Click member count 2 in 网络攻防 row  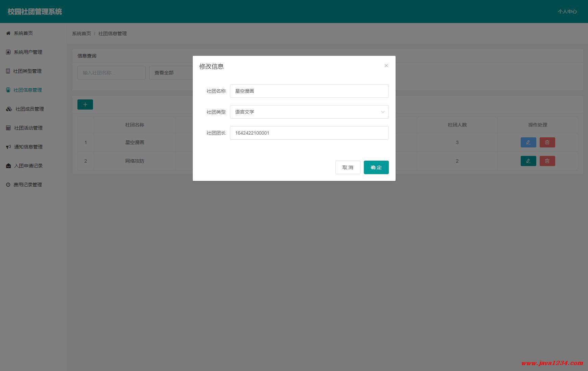[457, 161]
